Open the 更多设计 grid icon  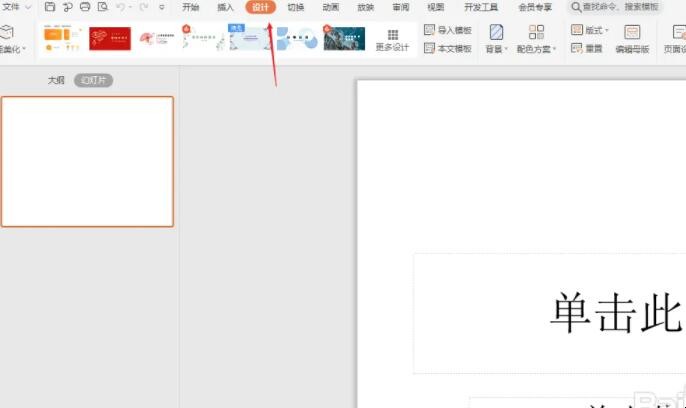point(392,35)
